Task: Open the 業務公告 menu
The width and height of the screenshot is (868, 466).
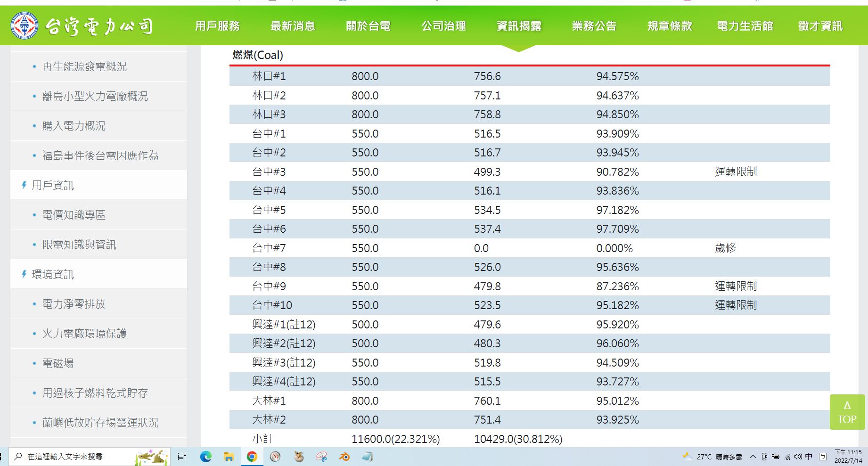Action: [594, 26]
